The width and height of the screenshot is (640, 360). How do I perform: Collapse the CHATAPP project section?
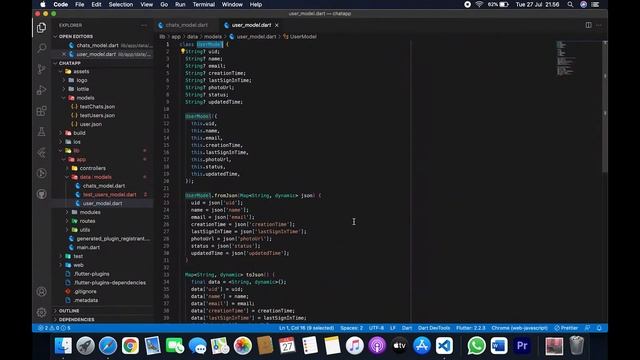coord(69,63)
